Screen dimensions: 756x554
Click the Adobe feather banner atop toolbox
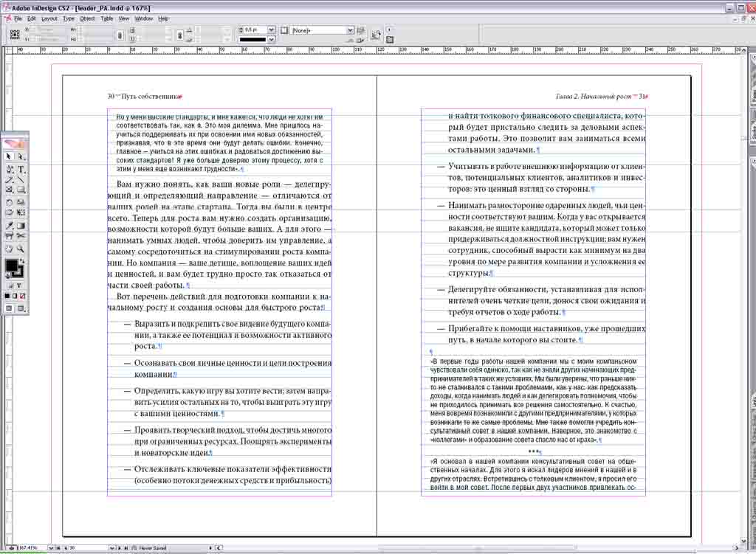click(x=15, y=143)
